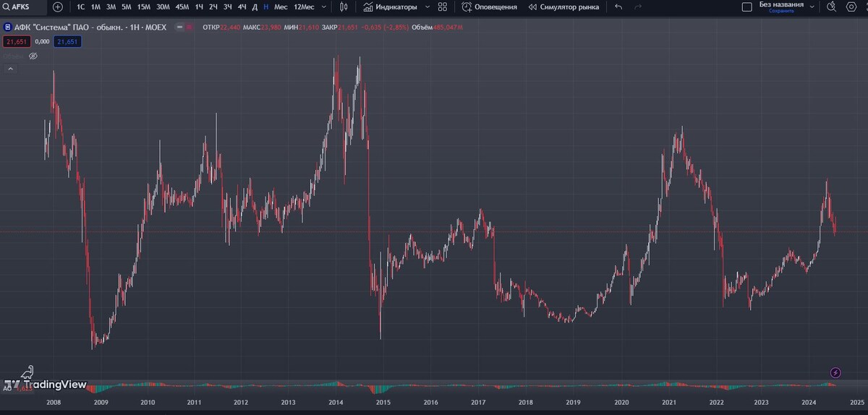
Task: Select the 1М timeframe
Action: 95,7
